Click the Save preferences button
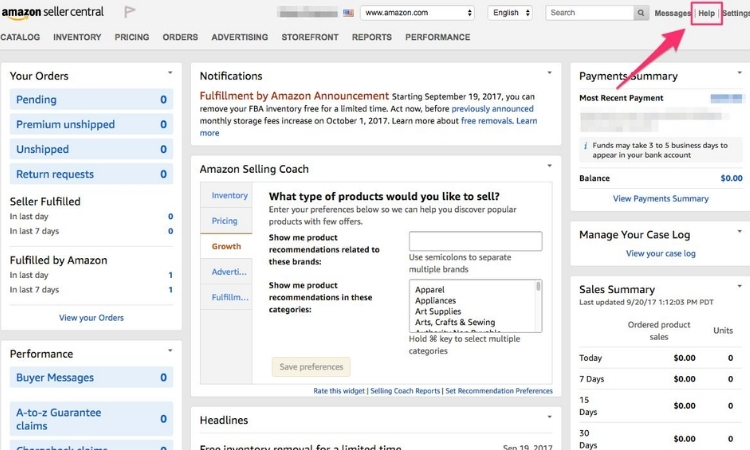This screenshot has height=450, width=750. point(311,367)
